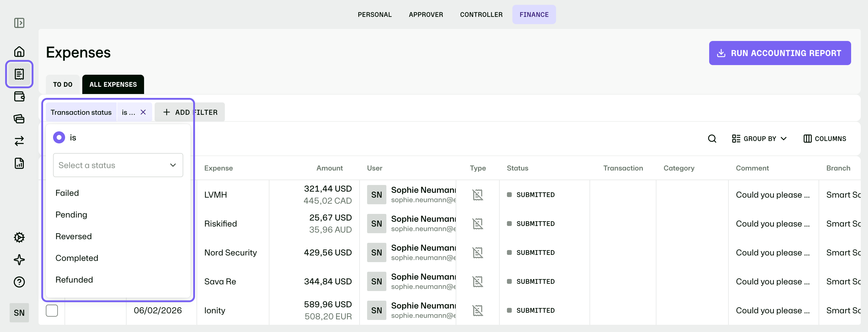Choose Reversed from the status list
Image resolution: width=868 pixels, height=332 pixels.
click(74, 236)
